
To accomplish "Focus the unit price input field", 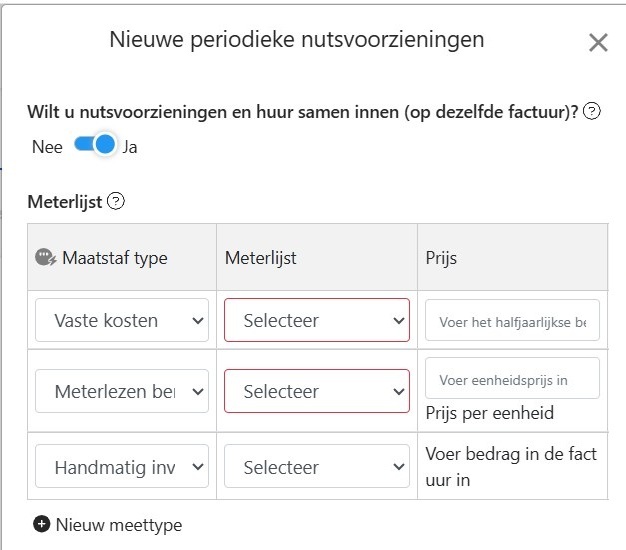I will [x=512, y=379].
